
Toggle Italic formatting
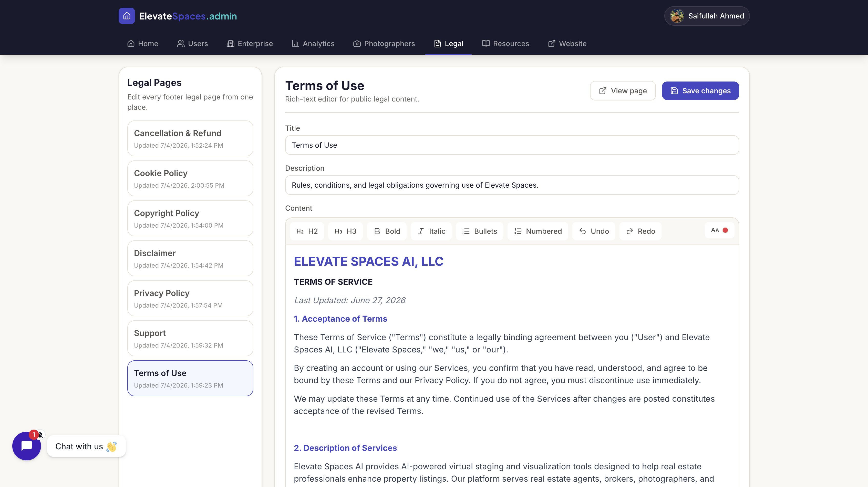point(431,231)
